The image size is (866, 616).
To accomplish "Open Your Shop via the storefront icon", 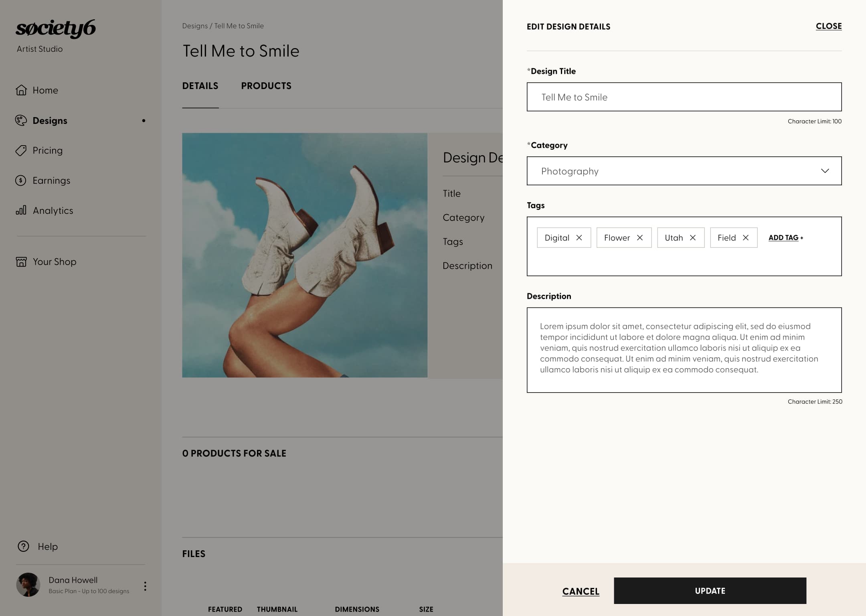I will (21, 262).
